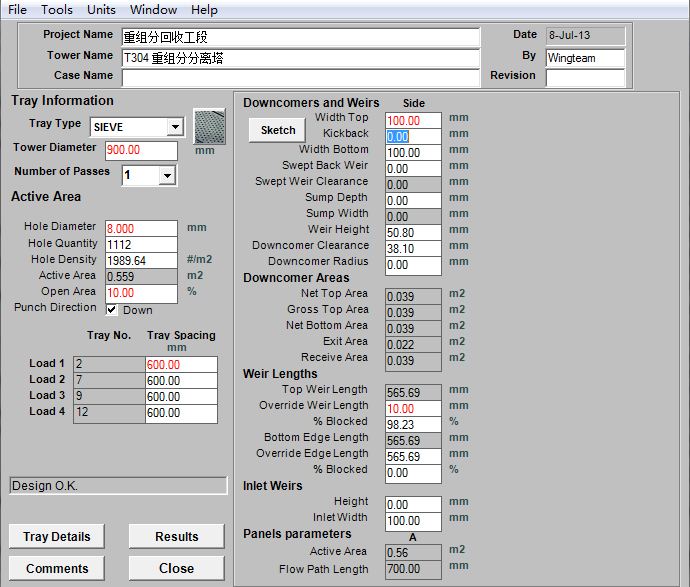The image size is (690, 587).
Task: Click Load 4 tray spacing field
Action: coord(181,413)
